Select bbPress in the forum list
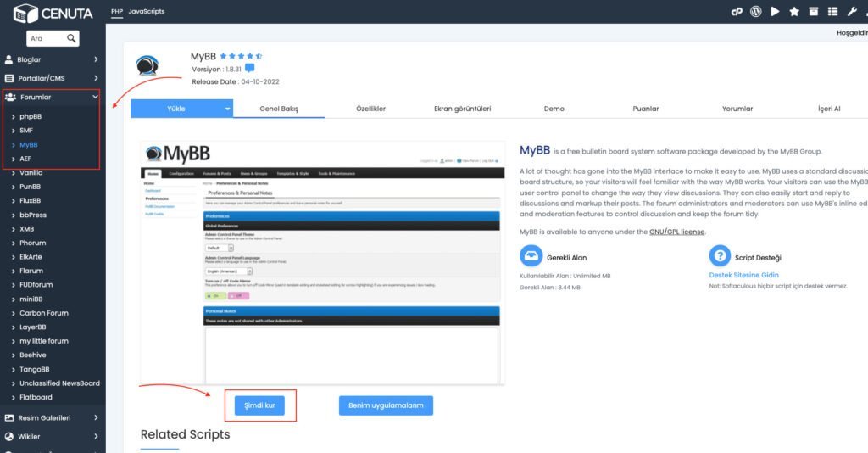The width and height of the screenshot is (868, 453). (x=33, y=215)
